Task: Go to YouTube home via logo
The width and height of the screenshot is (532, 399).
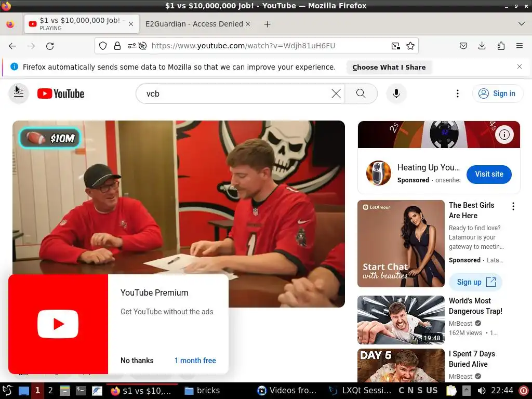Action: tap(61, 94)
